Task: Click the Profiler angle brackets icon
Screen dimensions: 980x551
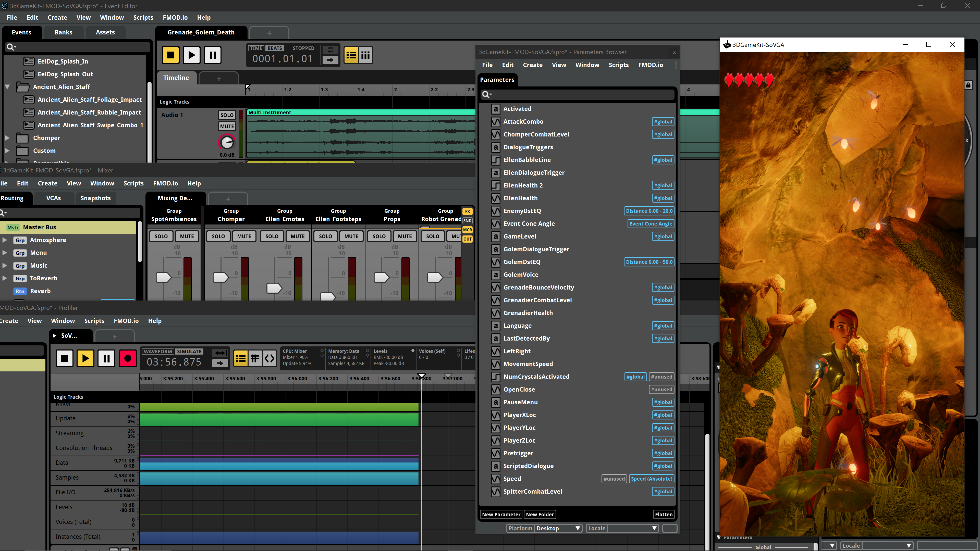Action: (269, 359)
